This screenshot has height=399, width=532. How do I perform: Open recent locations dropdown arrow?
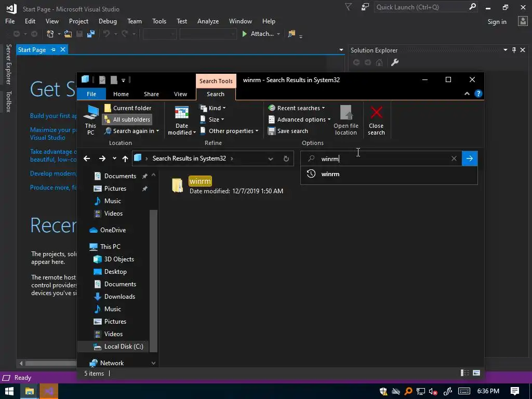click(x=114, y=158)
